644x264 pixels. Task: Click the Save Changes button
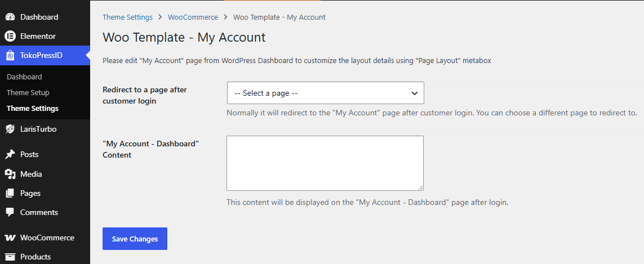point(135,239)
